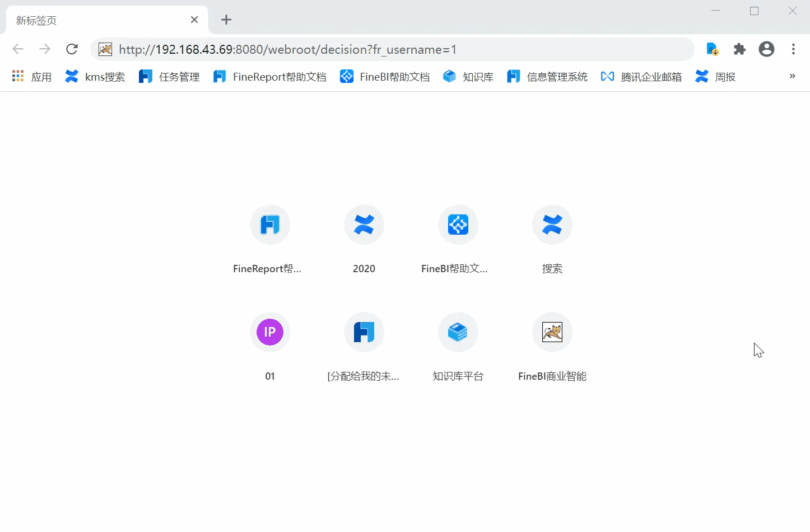
Task: Open the 知识库 bookmark
Action: click(x=468, y=77)
